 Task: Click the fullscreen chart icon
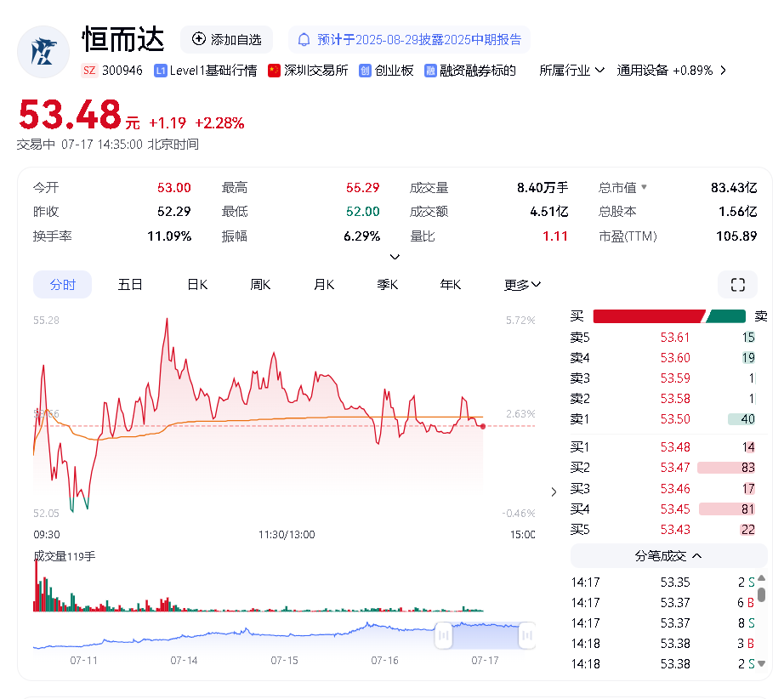(x=737, y=285)
